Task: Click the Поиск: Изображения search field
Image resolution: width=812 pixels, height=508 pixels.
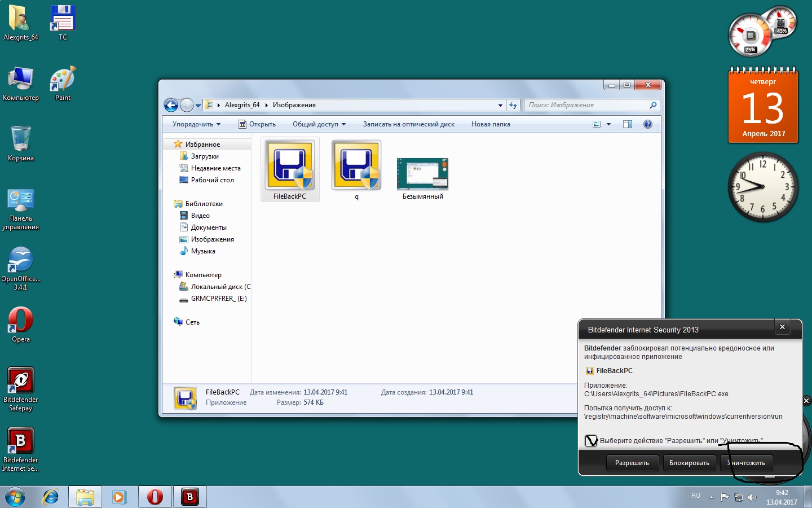Action: tap(592, 105)
